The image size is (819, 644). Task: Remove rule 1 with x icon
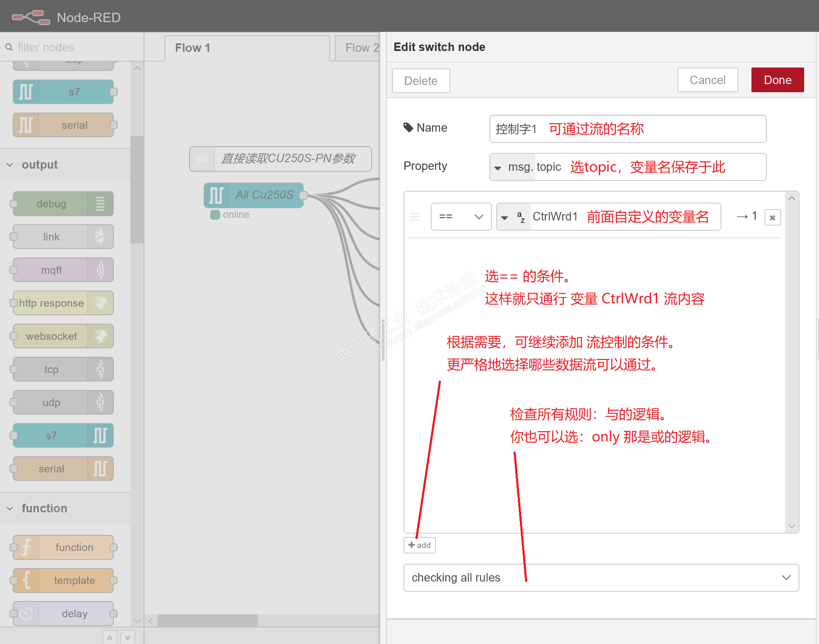point(772,217)
